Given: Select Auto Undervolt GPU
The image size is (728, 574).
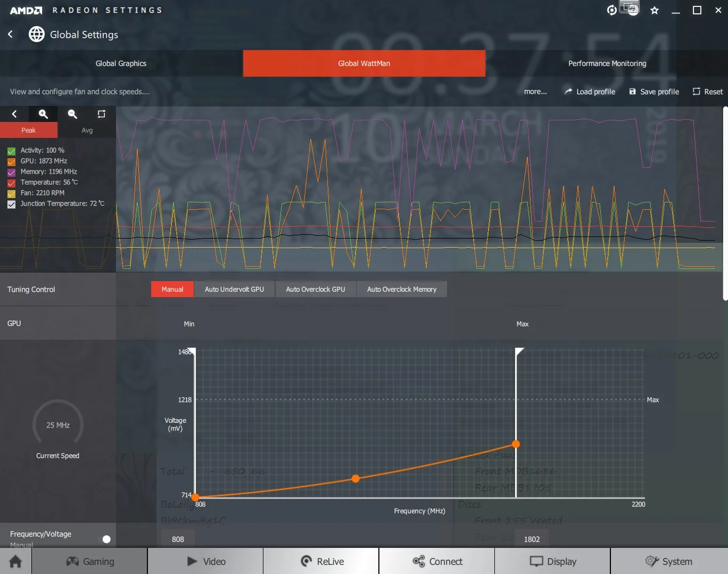Looking at the screenshot, I should pos(234,289).
